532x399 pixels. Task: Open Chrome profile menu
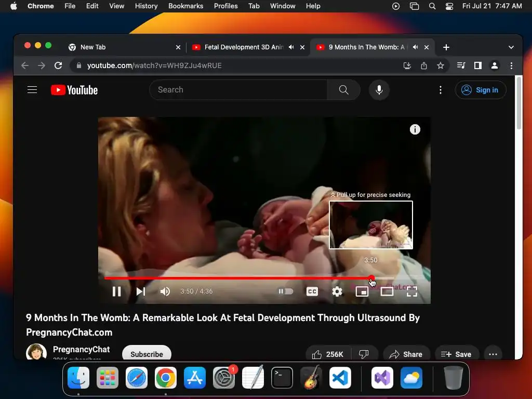click(x=495, y=65)
